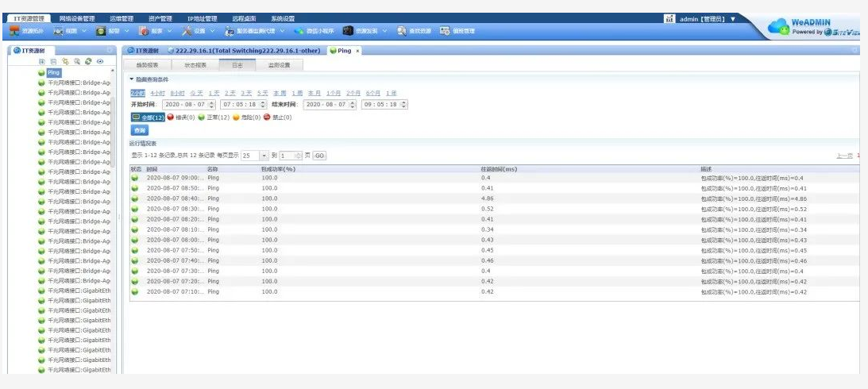Choose the 本周 time range link
This screenshot has width=868, height=389.
(280, 93)
